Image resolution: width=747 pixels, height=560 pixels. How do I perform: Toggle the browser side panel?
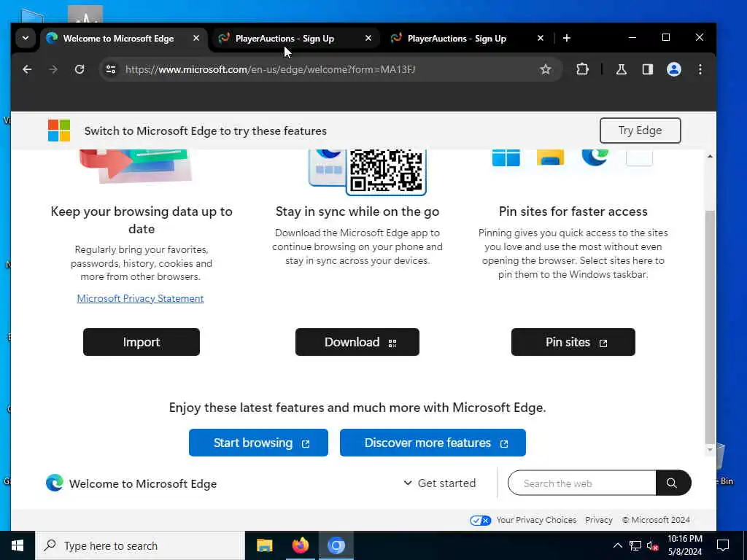click(648, 69)
